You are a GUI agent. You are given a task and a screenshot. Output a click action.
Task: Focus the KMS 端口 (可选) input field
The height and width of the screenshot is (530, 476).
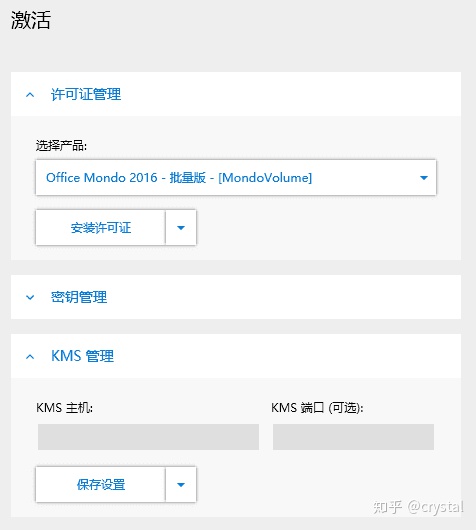[353, 437]
